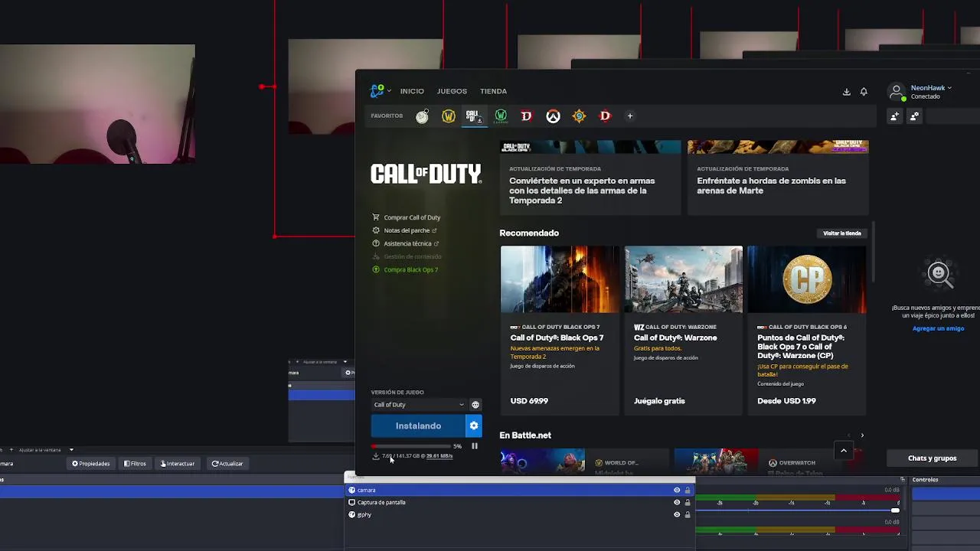Click the scroll-to-top arrow button
The width and height of the screenshot is (980, 551).
pyautogui.click(x=844, y=450)
